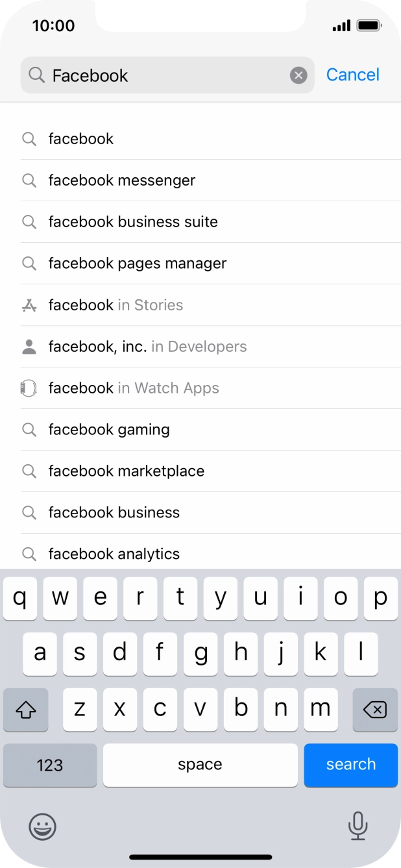Tap the Apple Watch icon beside 'facebook in Watch Apps'
The image size is (401, 868).
(x=29, y=388)
